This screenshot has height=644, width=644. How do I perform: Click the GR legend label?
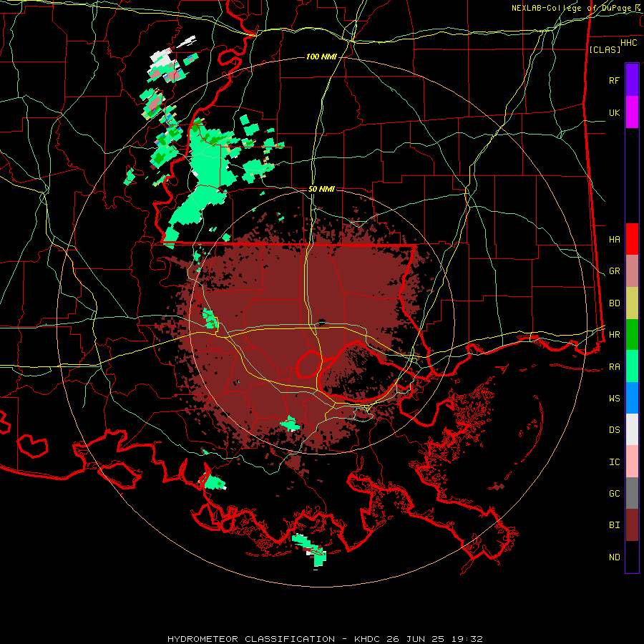[x=615, y=271]
